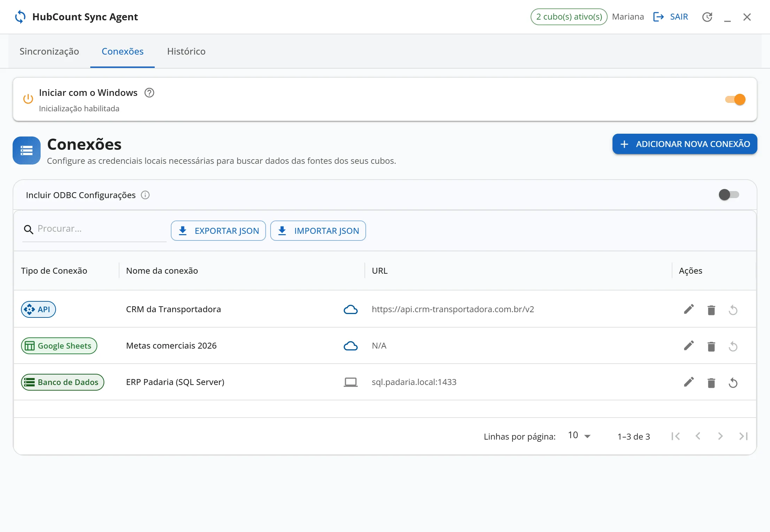Click the 2 cubo(s) ativo(s) badge
This screenshot has width=770, height=532.
tap(569, 17)
